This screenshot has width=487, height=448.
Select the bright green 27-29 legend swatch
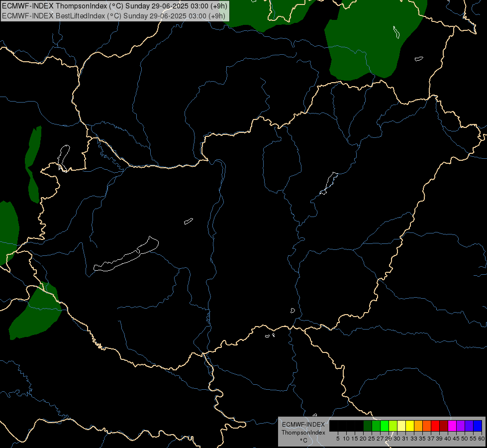385,426
